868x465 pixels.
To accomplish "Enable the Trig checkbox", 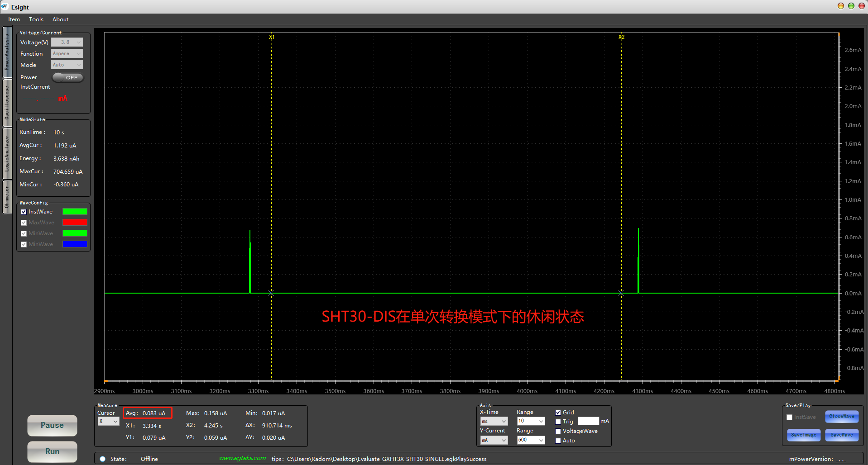I will point(558,422).
